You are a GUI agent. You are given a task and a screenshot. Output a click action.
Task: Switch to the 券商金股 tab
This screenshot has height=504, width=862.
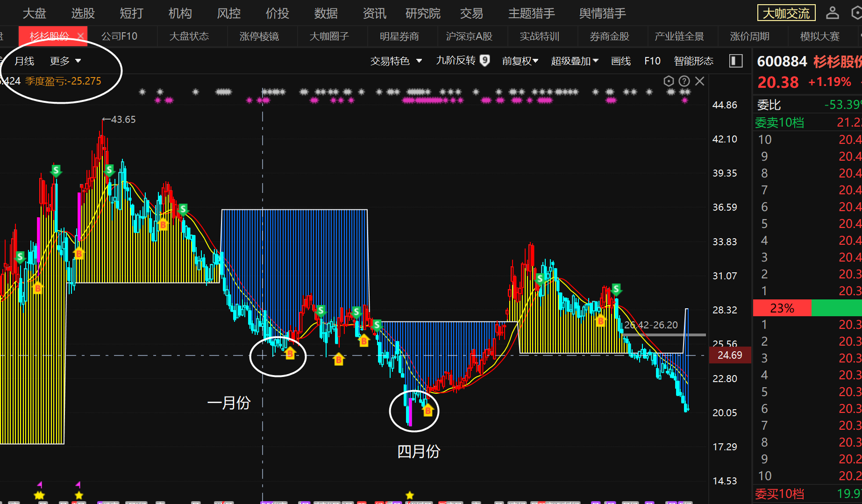pos(610,36)
